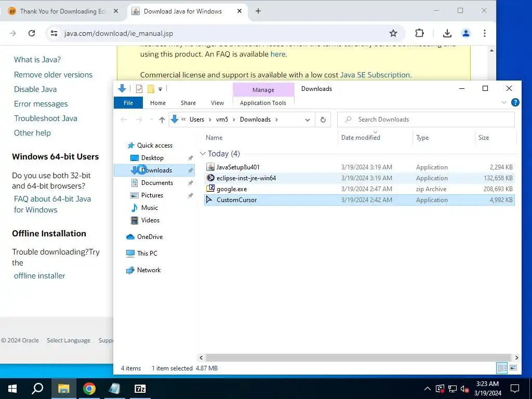Open Recent locations dropdown arrow

[x=151, y=119]
